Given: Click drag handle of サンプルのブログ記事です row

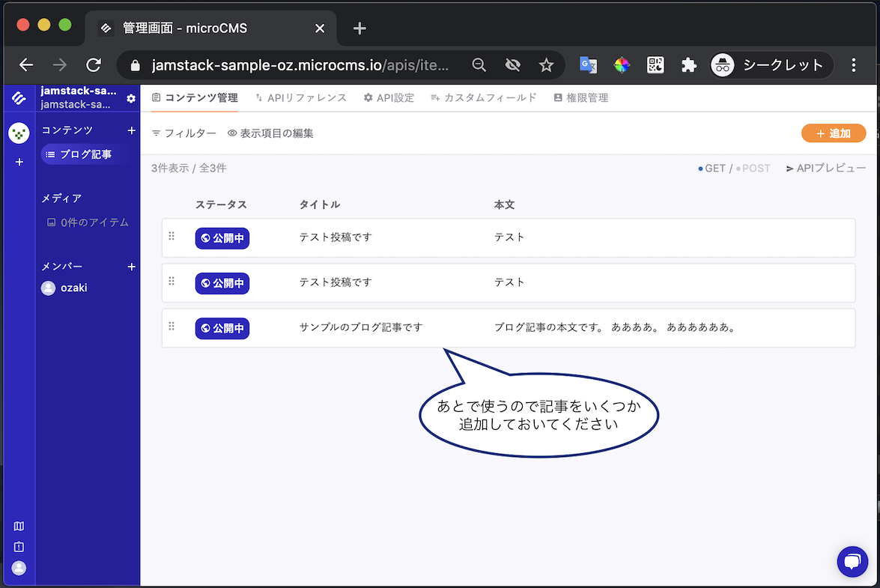Looking at the screenshot, I should pyautogui.click(x=172, y=326).
